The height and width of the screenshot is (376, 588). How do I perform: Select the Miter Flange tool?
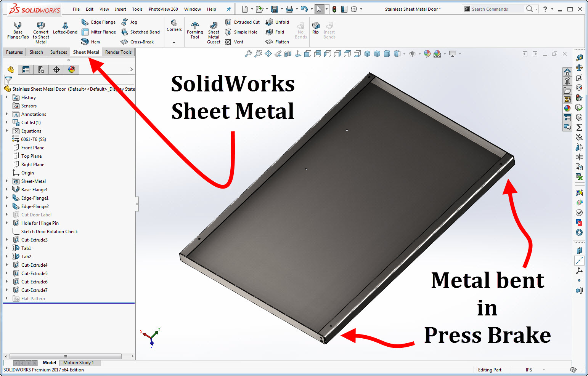click(98, 32)
